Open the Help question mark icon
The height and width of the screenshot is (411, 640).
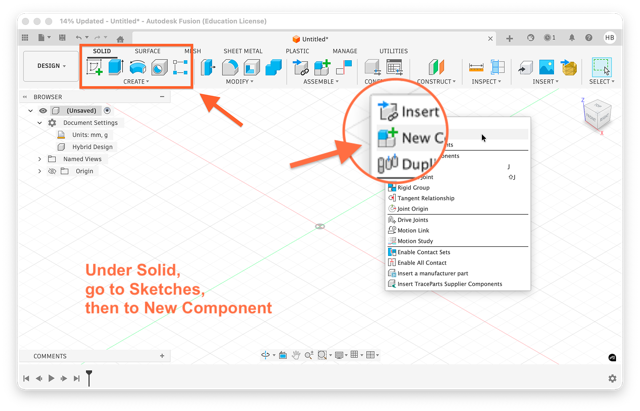pyautogui.click(x=589, y=38)
